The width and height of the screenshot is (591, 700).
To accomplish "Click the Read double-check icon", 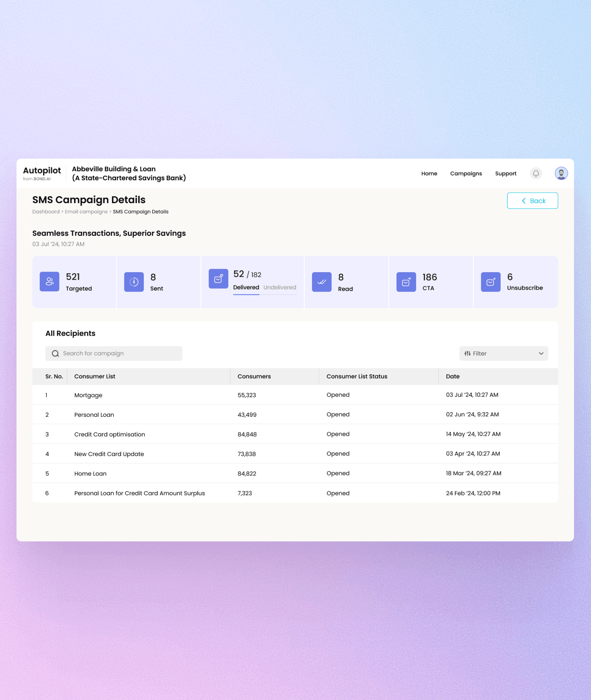I will click(x=322, y=282).
